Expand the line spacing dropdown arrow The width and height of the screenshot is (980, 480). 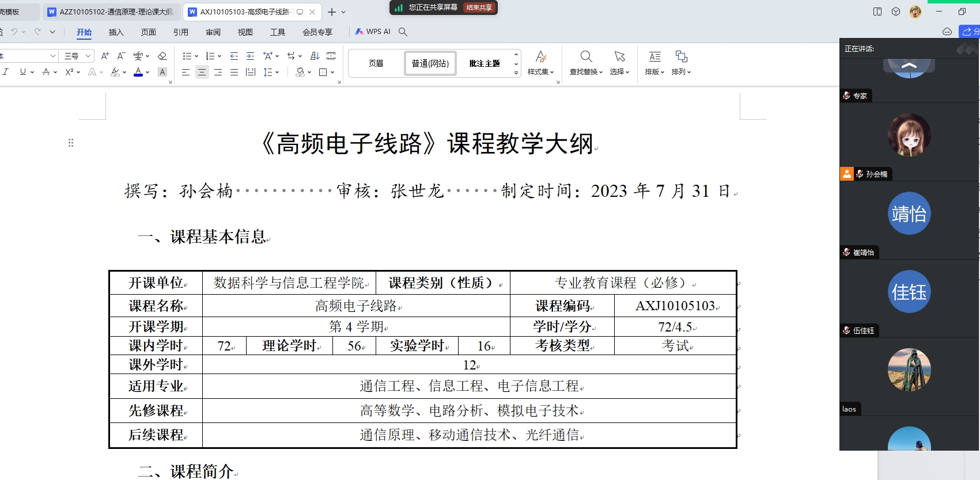click(x=277, y=72)
